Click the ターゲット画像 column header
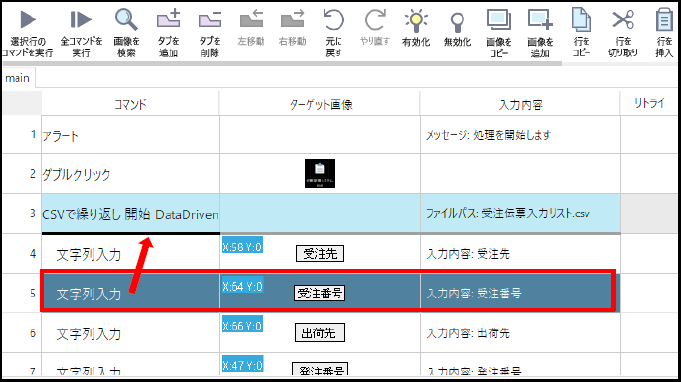This screenshot has height=382, width=681. [321, 104]
